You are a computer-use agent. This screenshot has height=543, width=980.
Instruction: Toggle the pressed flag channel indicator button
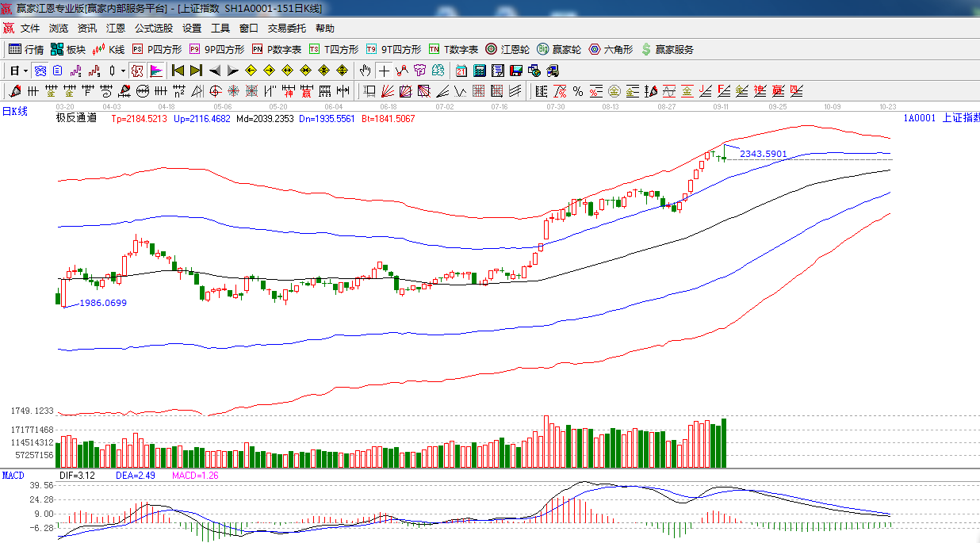(156, 71)
